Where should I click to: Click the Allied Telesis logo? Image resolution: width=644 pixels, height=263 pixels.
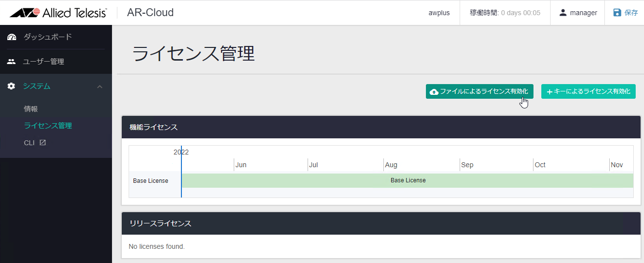pyautogui.click(x=58, y=13)
